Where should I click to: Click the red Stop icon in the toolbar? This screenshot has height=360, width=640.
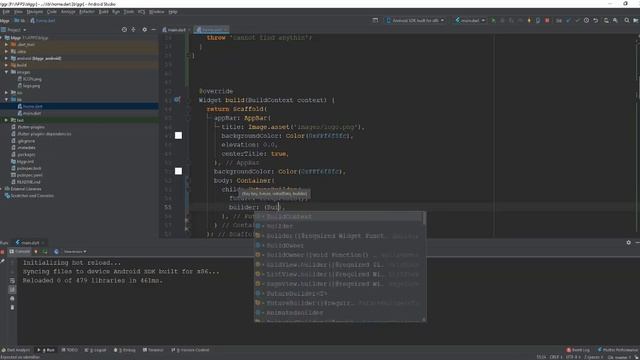pos(547,20)
